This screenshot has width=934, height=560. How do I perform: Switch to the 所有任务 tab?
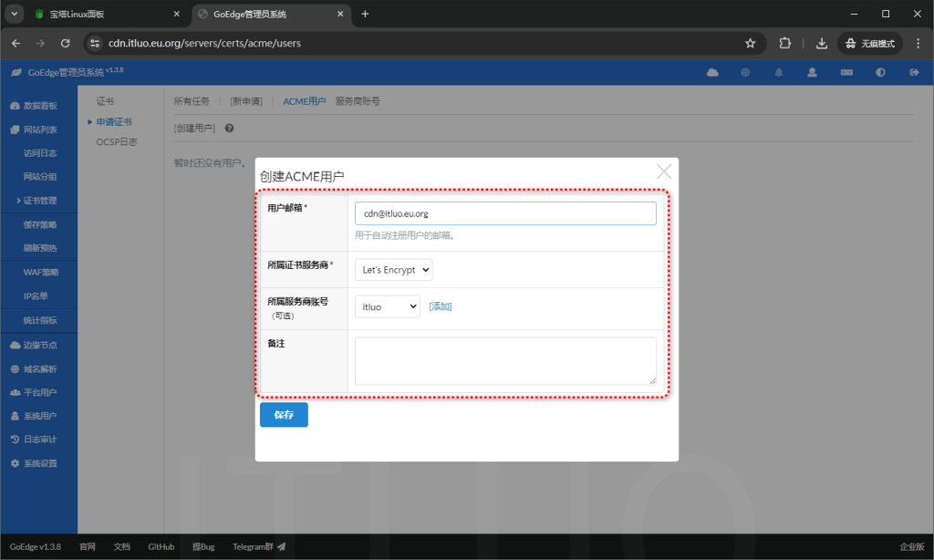point(193,101)
